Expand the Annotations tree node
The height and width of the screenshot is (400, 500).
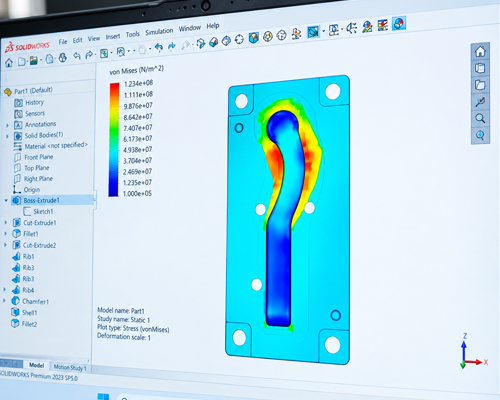[7, 126]
